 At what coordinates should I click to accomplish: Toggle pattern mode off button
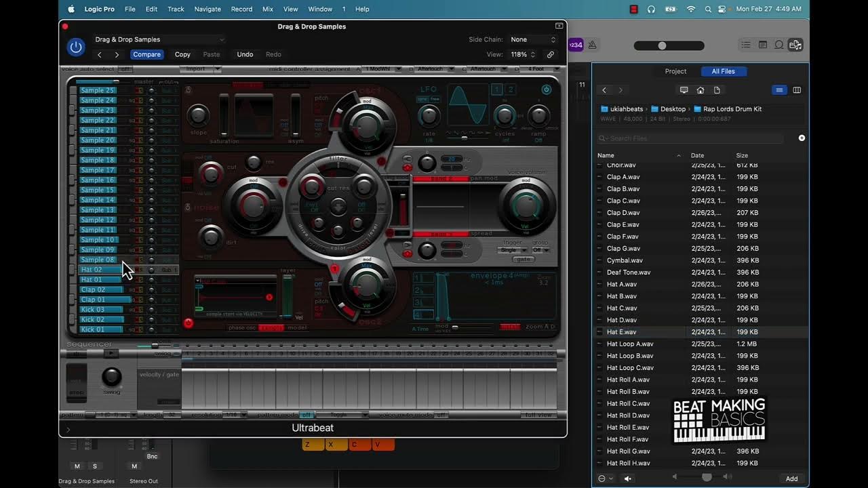(x=306, y=415)
